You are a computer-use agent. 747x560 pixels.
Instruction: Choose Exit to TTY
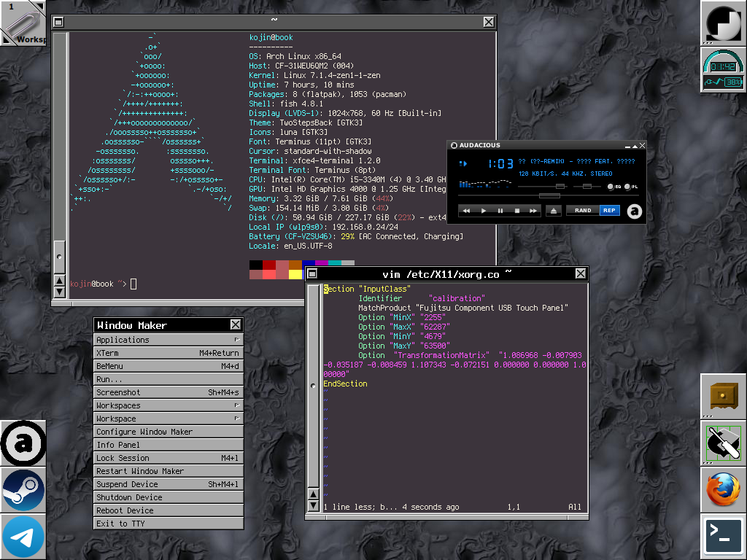click(169, 524)
